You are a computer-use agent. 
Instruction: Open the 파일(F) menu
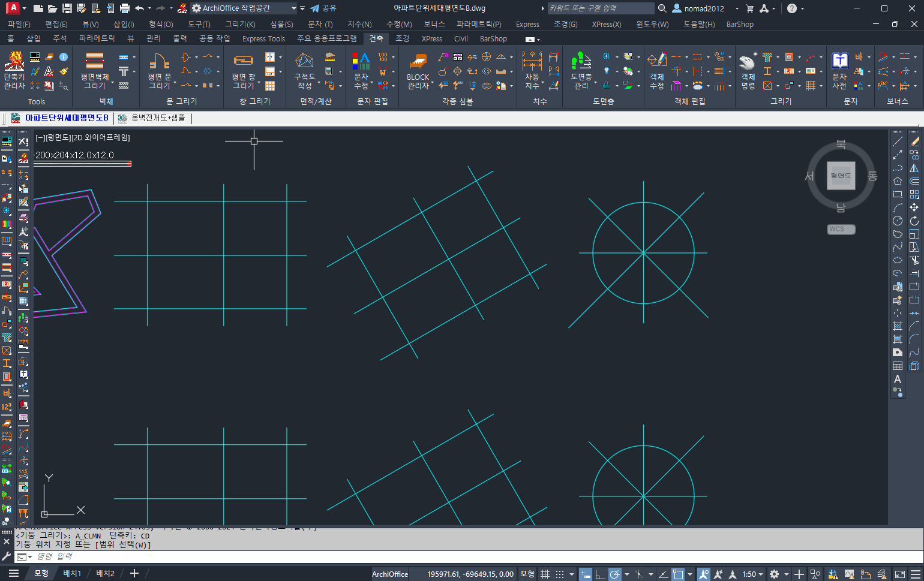19,24
